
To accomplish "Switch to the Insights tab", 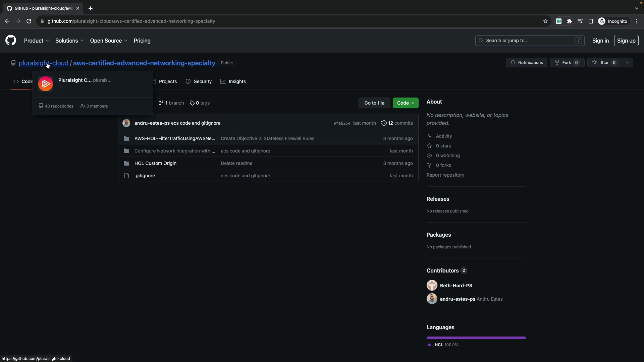I will point(233,81).
